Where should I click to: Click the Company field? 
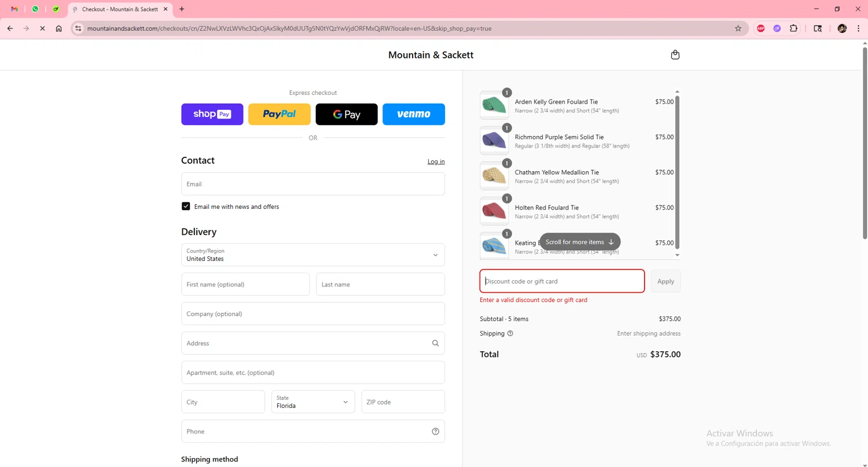pos(313,314)
